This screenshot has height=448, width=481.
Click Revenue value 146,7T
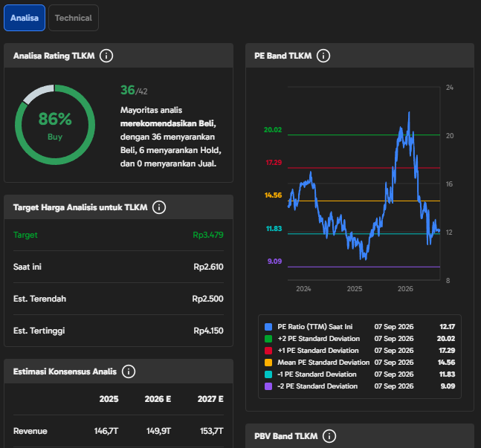coord(106,431)
